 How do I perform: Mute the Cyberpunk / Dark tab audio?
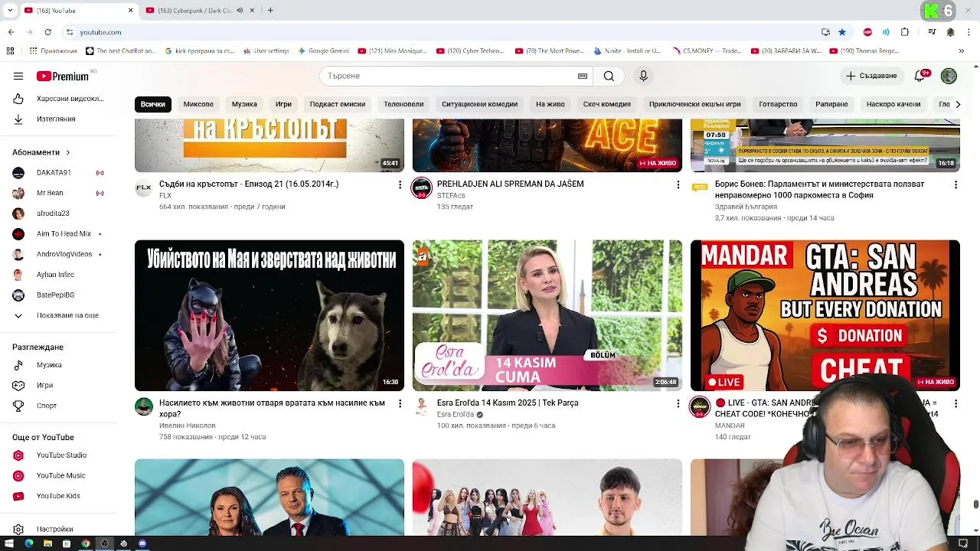(240, 11)
